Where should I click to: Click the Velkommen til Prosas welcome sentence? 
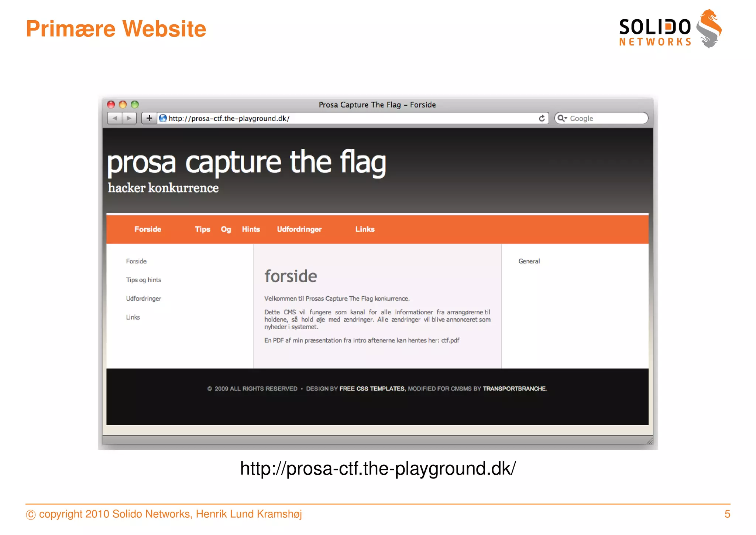(337, 299)
